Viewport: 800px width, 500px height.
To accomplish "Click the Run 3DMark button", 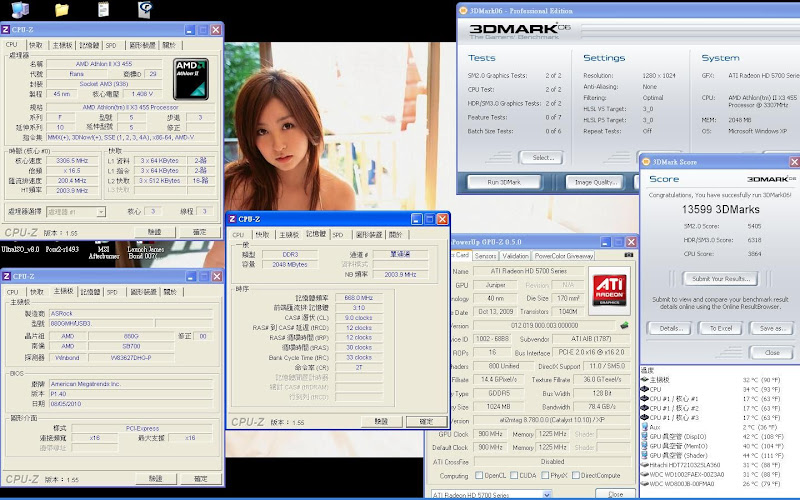I will [504, 182].
